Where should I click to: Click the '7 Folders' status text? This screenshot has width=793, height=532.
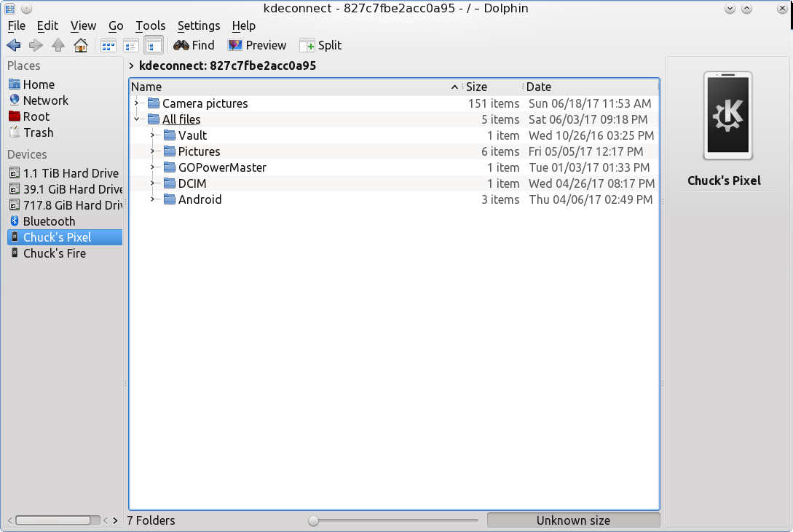[151, 520]
